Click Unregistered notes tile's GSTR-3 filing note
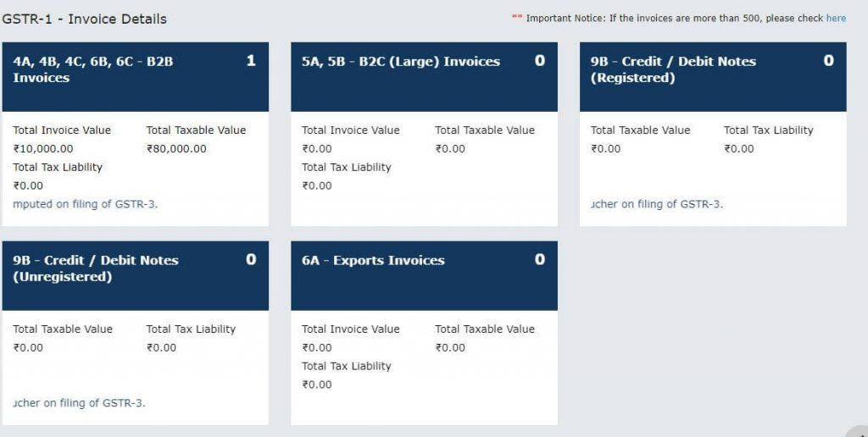 tap(80, 403)
